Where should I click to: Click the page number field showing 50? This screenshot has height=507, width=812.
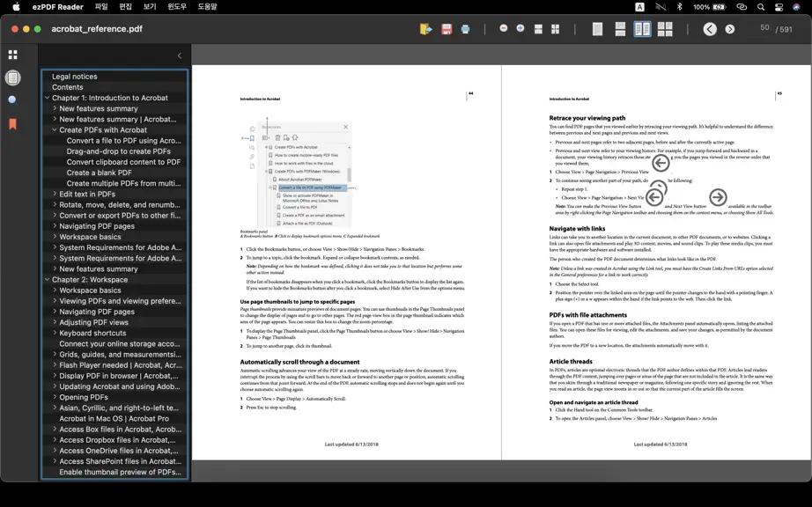[x=758, y=28]
